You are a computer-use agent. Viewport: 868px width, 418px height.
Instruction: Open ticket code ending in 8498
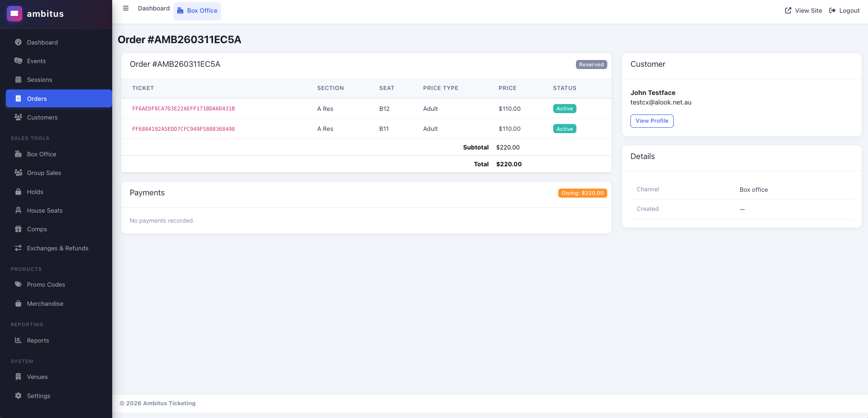[x=184, y=129]
